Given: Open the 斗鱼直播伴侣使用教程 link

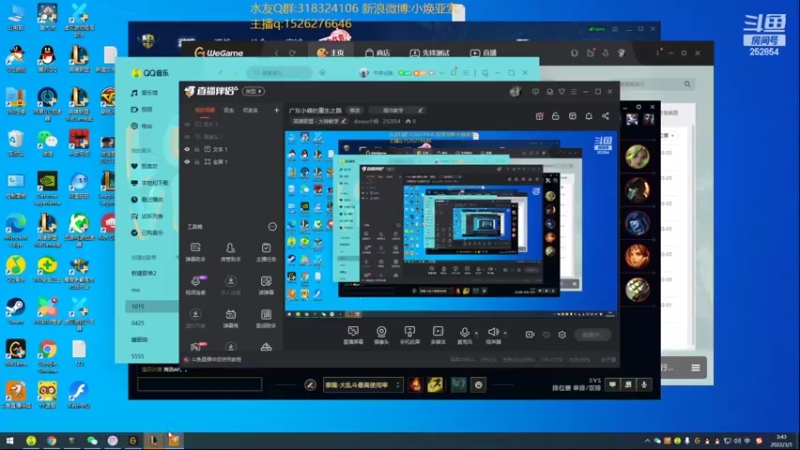Looking at the screenshot, I should coord(213,359).
